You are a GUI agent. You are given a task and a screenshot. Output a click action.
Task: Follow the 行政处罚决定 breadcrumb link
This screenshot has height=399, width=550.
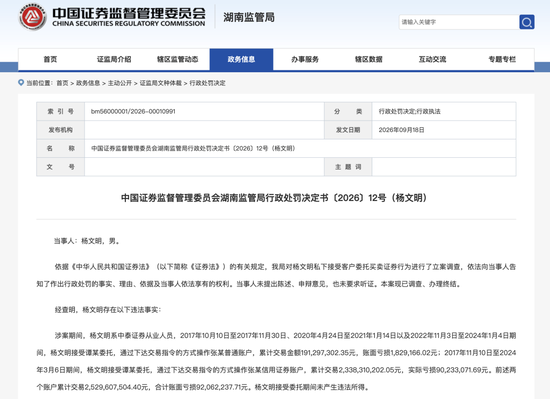207,83
